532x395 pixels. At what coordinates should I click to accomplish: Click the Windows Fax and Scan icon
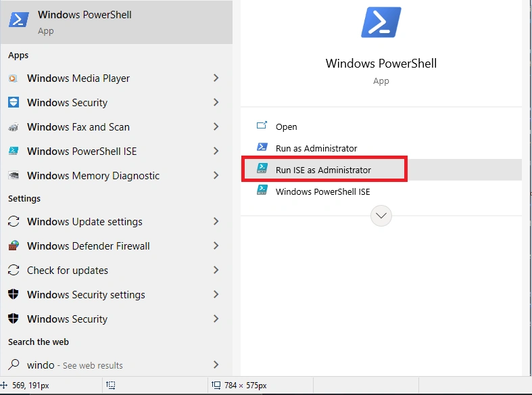14,127
